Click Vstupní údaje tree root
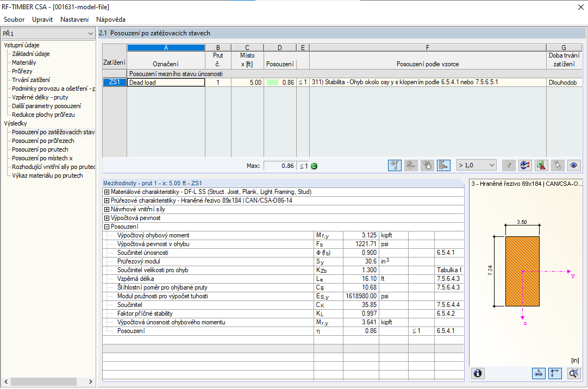This screenshot has height=389, width=588. click(x=21, y=45)
